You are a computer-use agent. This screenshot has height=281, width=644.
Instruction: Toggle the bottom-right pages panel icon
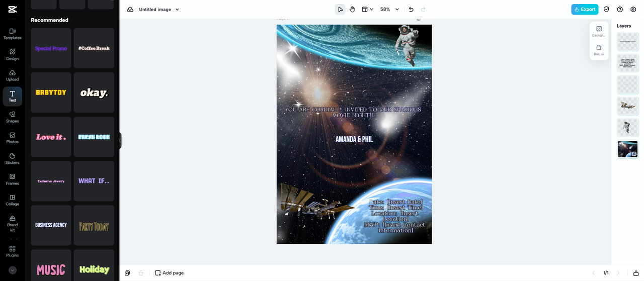tap(635, 273)
